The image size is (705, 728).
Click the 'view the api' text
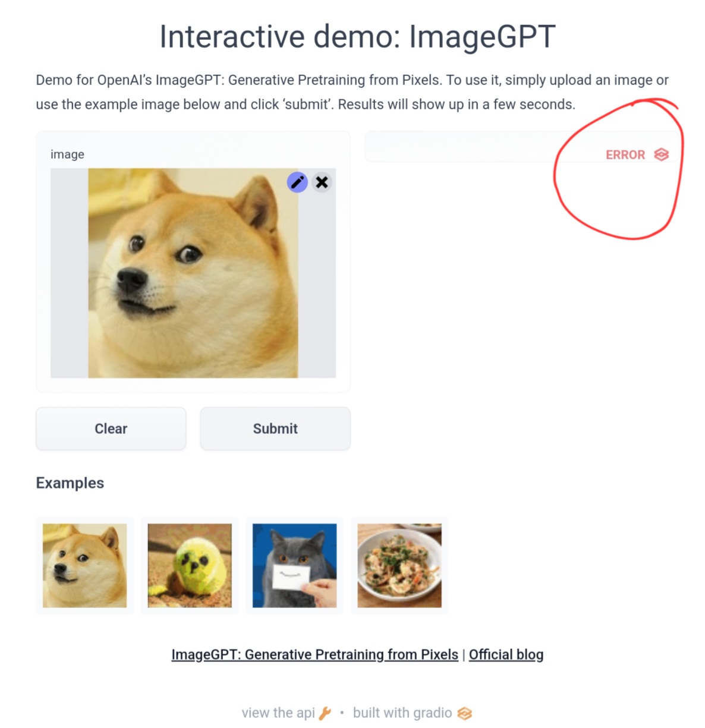[x=278, y=713]
